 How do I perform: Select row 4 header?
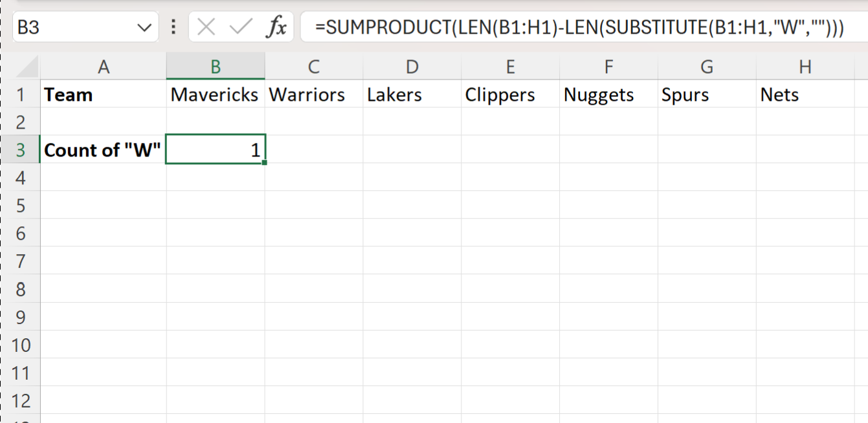21,177
